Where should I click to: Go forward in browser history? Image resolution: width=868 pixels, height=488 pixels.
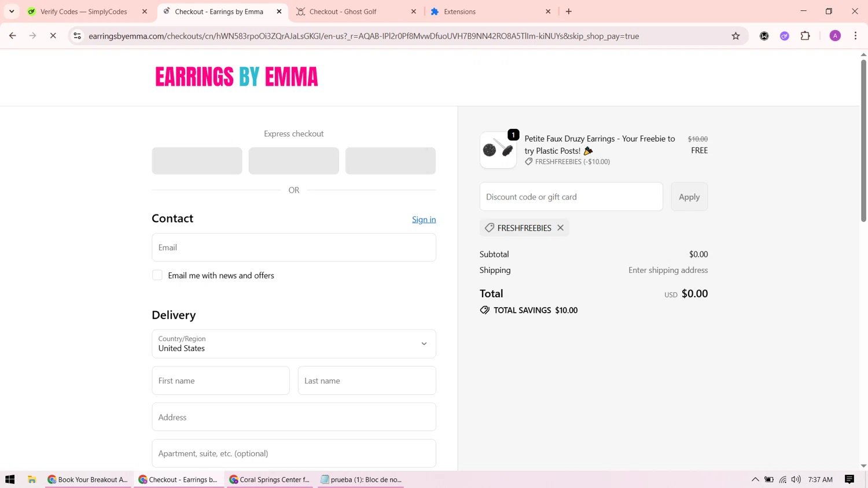tap(33, 36)
